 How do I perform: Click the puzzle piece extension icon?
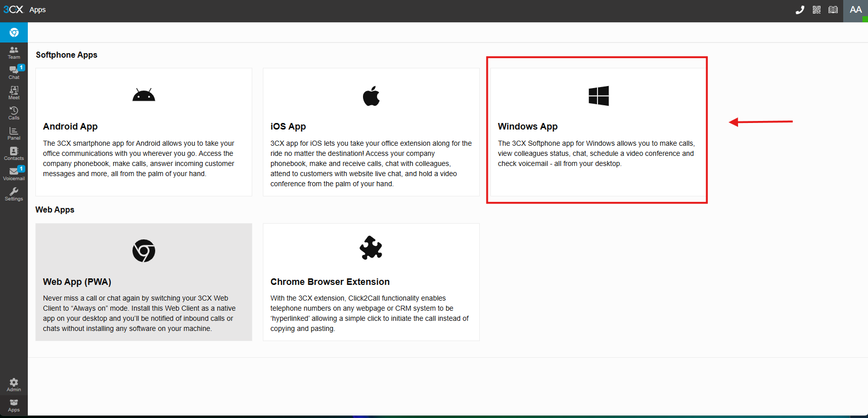[371, 247]
